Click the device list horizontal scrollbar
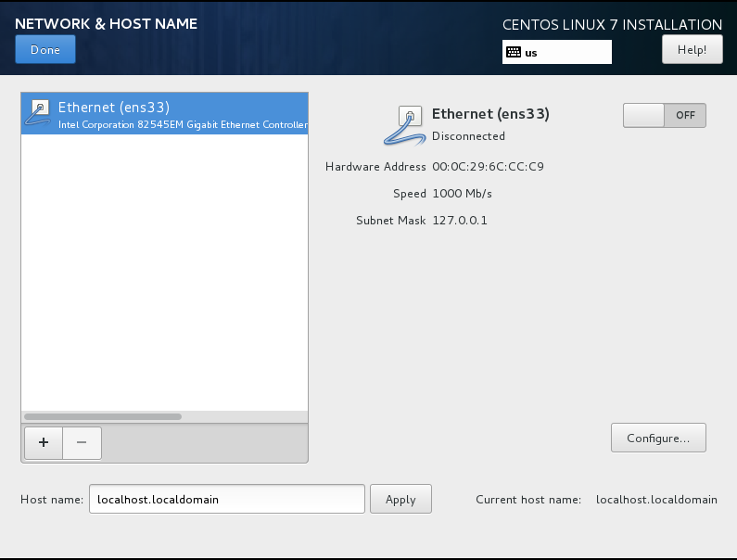This screenshot has width=737, height=560. [x=103, y=416]
